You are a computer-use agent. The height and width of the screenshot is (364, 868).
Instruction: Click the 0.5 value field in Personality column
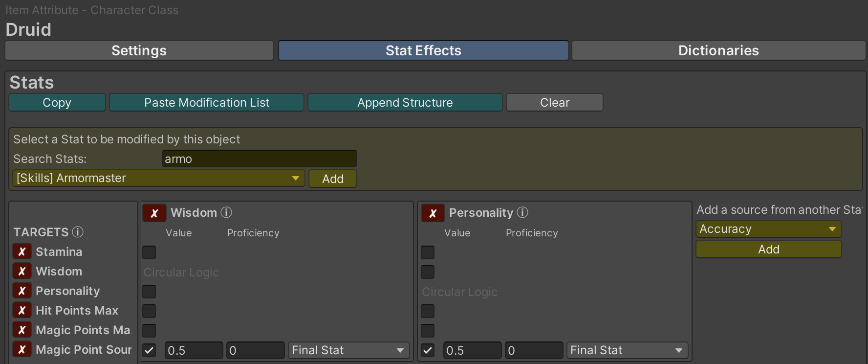pyautogui.click(x=472, y=350)
